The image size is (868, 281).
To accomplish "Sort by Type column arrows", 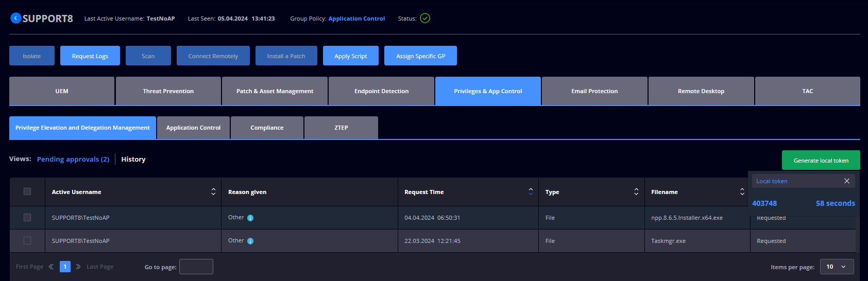I will coord(636,192).
